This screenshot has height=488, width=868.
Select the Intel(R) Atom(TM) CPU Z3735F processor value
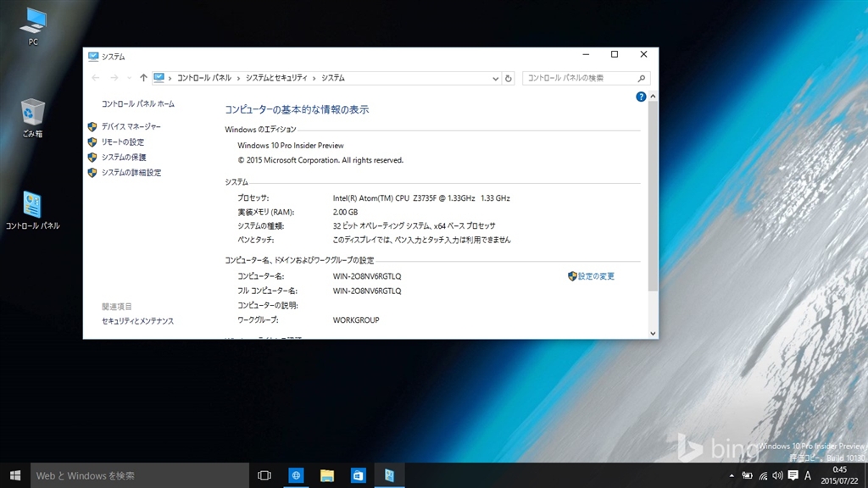pos(421,198)
